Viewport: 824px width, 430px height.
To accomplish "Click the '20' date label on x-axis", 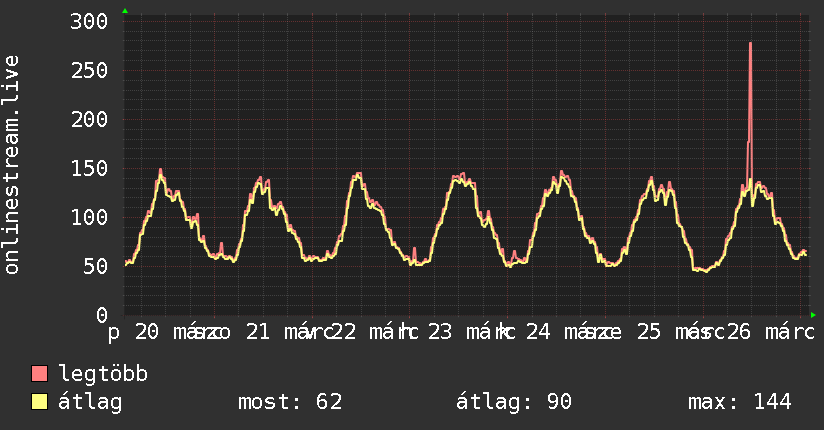I will tap(147, 332).
